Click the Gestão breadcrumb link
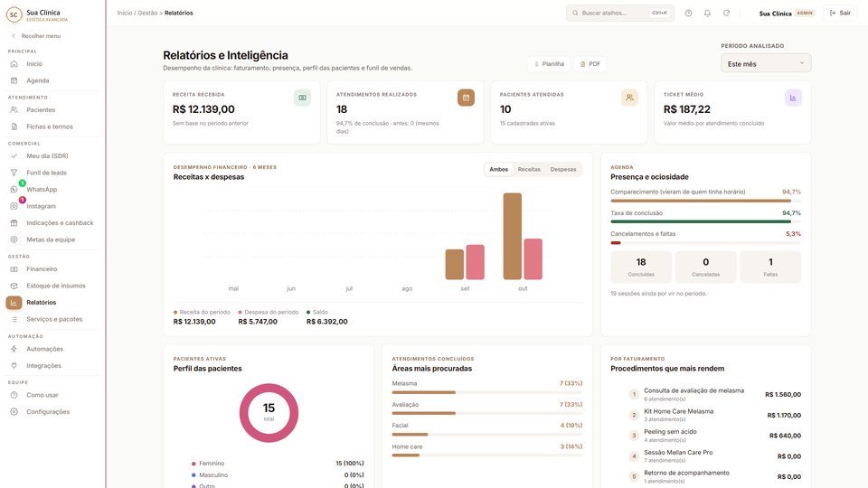The width and height of the screenshot is (868, 488). coord(147,13)
